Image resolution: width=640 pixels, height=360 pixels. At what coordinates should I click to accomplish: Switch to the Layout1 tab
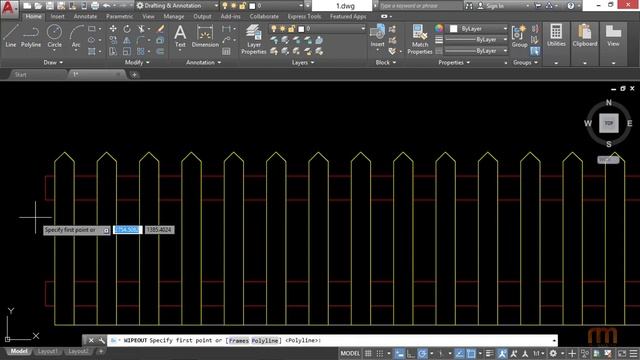tap(47, 351)
